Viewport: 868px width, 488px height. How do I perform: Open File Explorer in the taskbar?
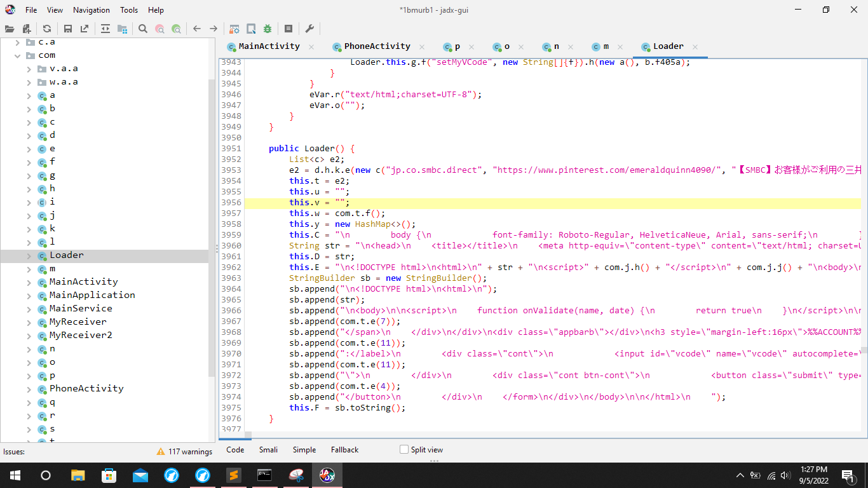pos(78,475)
